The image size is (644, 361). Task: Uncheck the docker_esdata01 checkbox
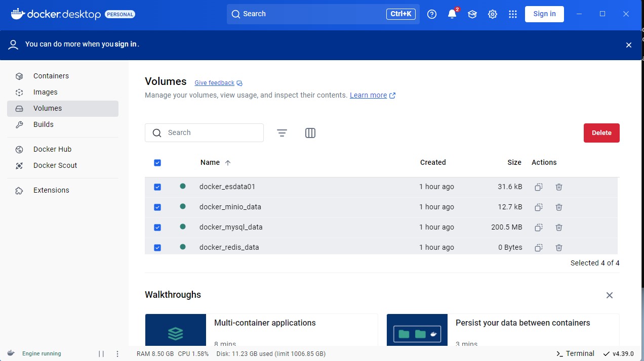click(157, 187)
